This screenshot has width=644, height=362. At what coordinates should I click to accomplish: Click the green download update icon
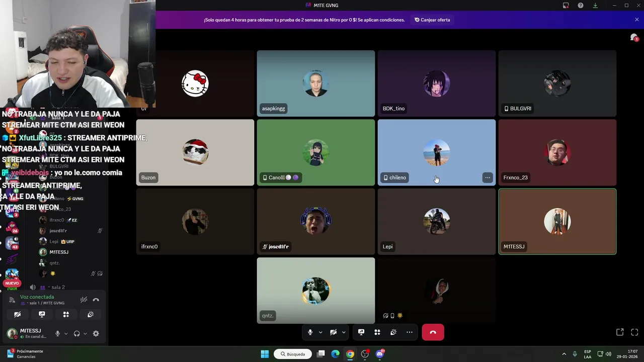point(595,6)
